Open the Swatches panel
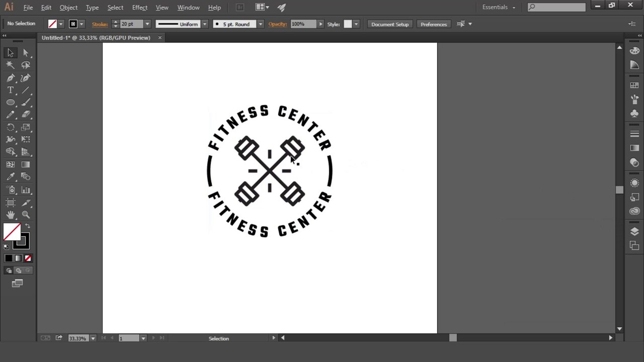 [x=634, y=85]
